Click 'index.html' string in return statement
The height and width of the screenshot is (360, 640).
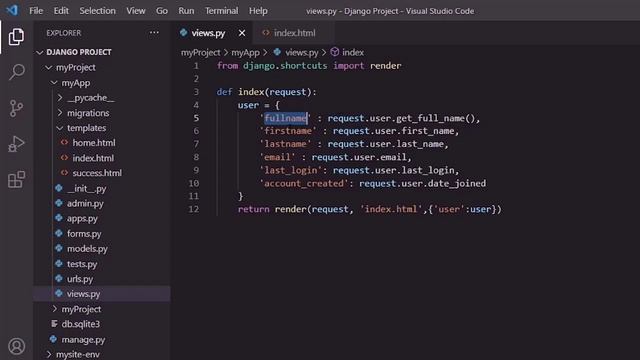(x=391, y=209)
